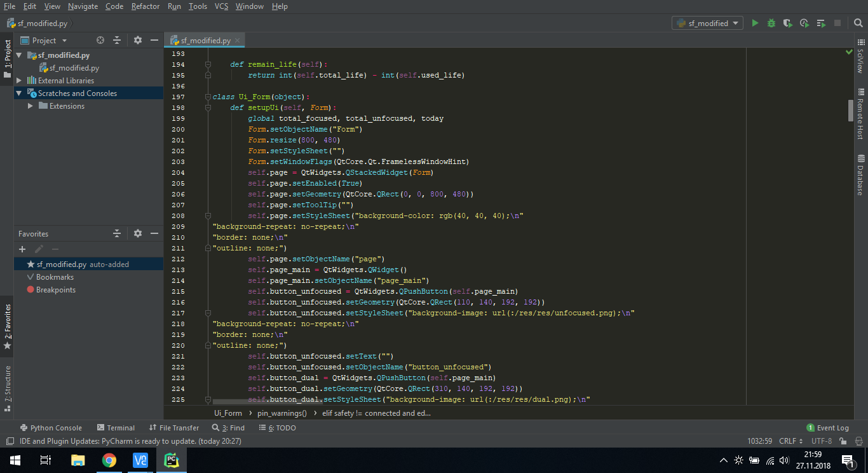This screenshot has width=868, height=473.
Task: Select the Breakpoints item in Favorites
Action: pyautogui.click(x=56, y=290)
